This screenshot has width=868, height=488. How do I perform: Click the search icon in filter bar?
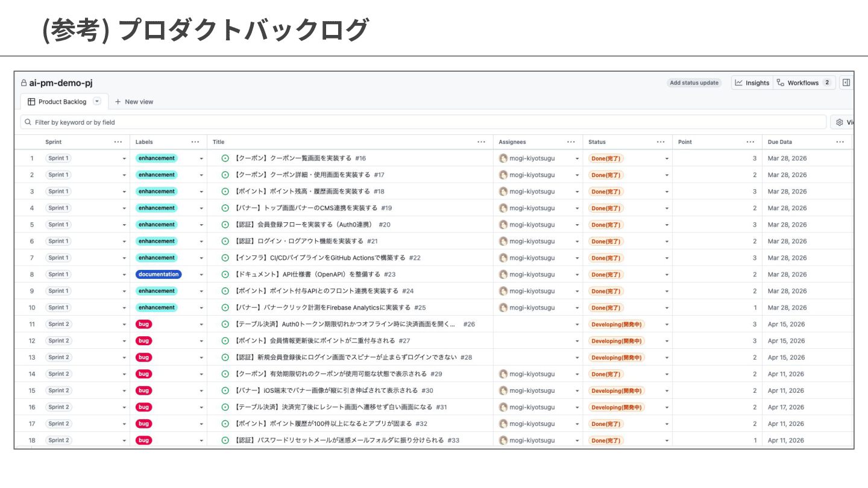[x=28, y=122]
